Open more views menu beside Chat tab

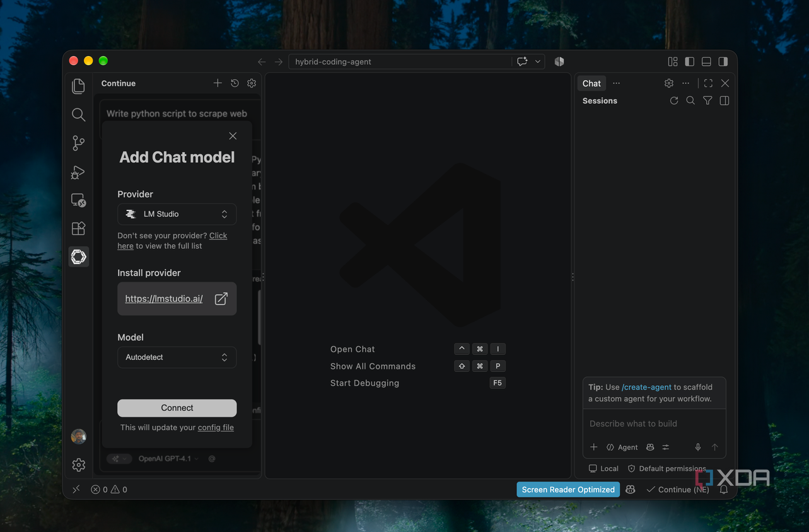(x=616, y=83)
